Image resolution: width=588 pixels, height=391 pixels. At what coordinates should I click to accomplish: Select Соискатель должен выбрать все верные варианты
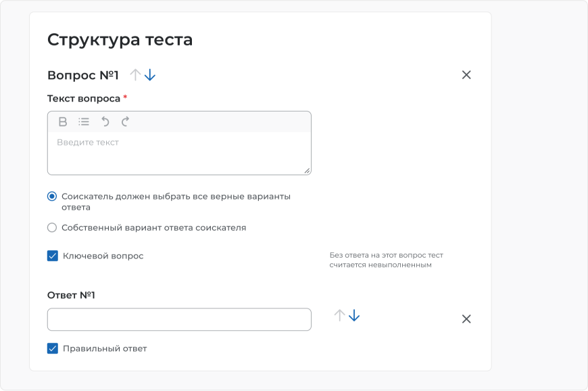pos(52,196)
